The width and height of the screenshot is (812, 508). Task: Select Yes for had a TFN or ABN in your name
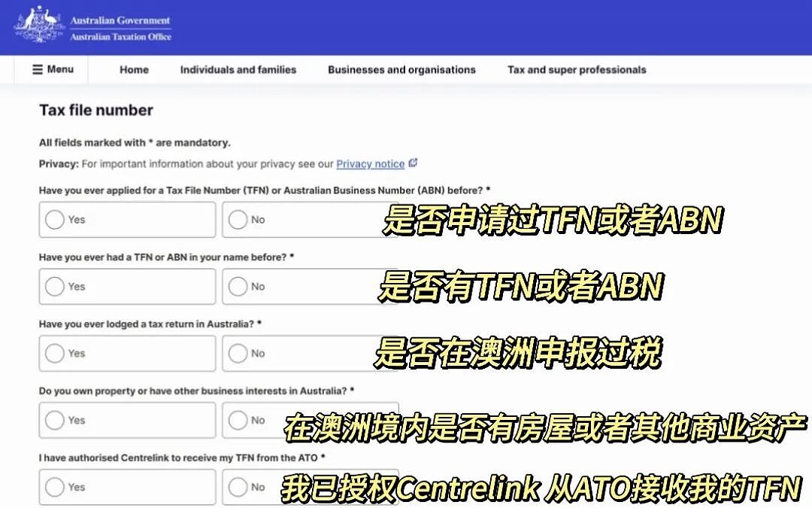pos(127,287)
